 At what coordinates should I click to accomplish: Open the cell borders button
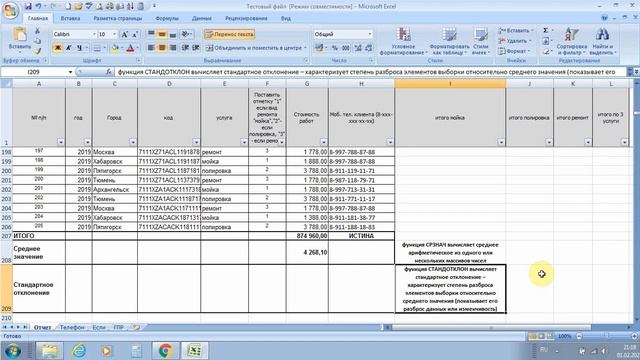pos(97,48)
